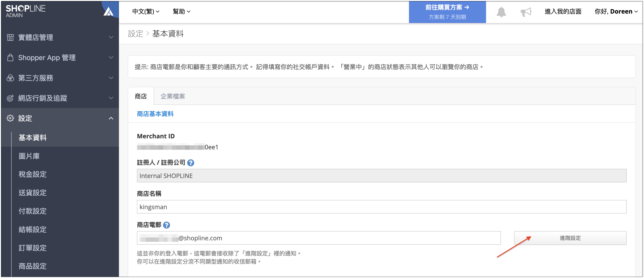Image resolution: width=644 pixels, height=278 pixels.
Task: Click the SHOPLINE Admin logo
Action: (26, 11)
